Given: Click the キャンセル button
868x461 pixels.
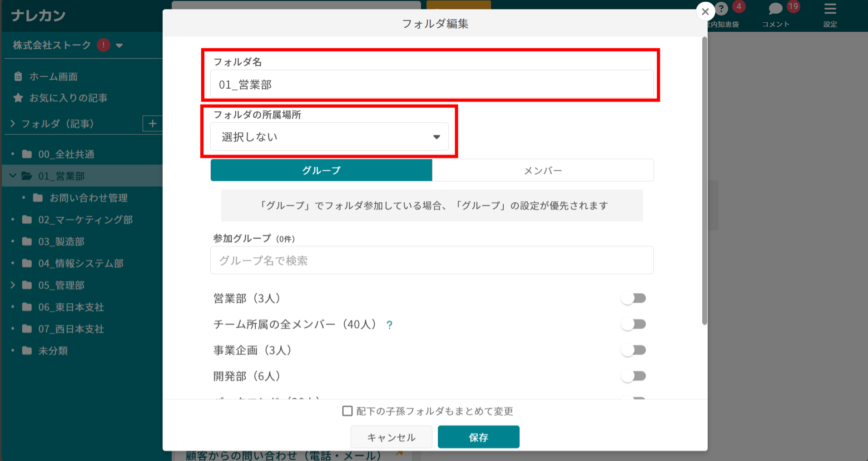Looking at the screenshot, I should (391, 437).
